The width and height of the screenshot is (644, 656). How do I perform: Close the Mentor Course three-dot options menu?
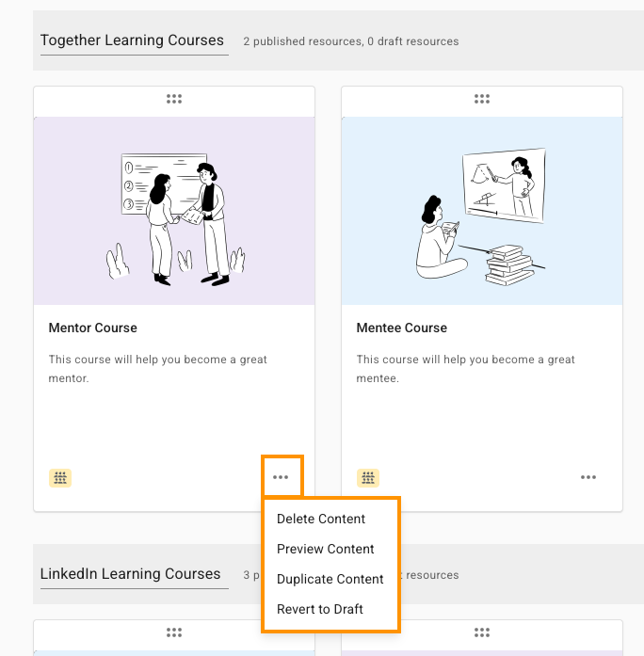click(x=281, y=477)
